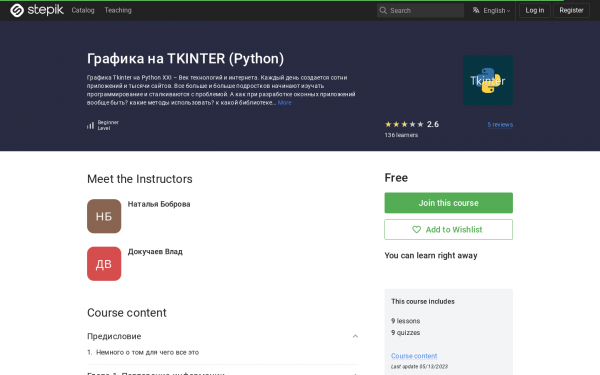The height and width of the screenshot is (375, 600).
Task: Open instructor Наталья Боброва profile
Action: point(159,204)
